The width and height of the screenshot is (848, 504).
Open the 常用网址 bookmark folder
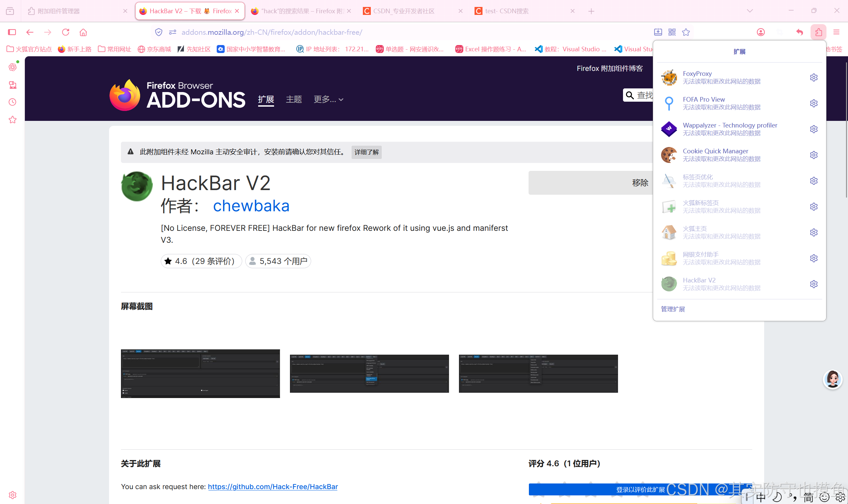pyautogui.click(x=115, y=49)
